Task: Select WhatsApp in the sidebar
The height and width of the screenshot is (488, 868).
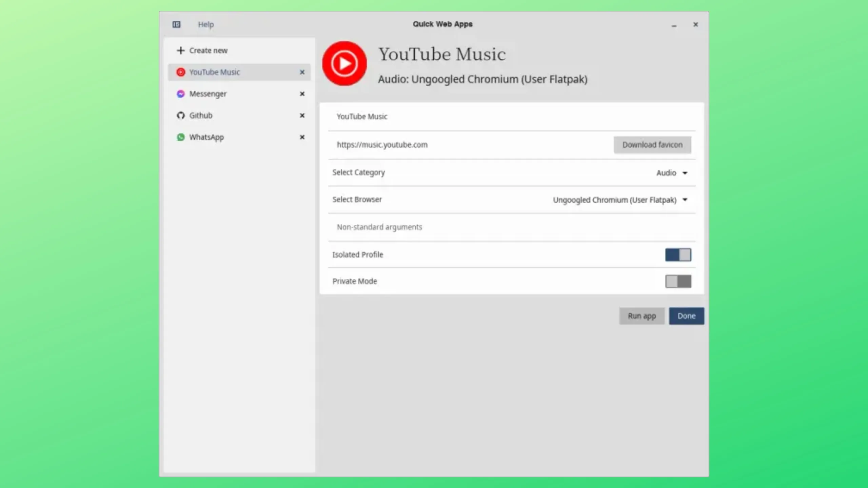Action: [239, 137]
